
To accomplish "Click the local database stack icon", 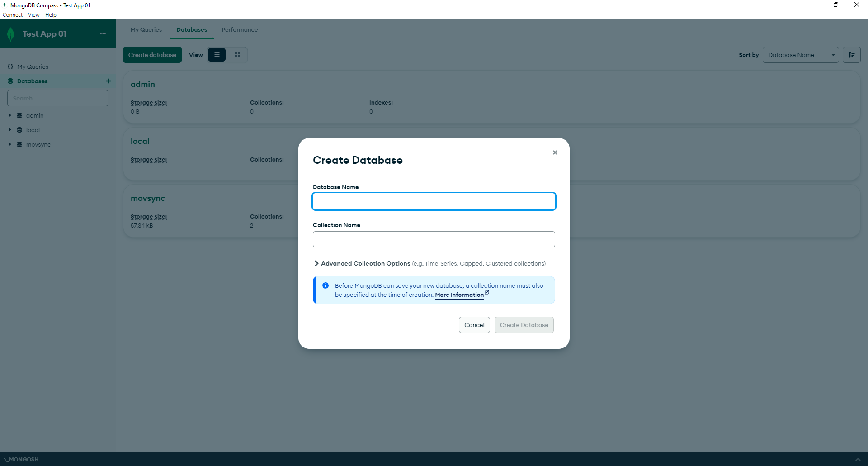I will (19, 130).
